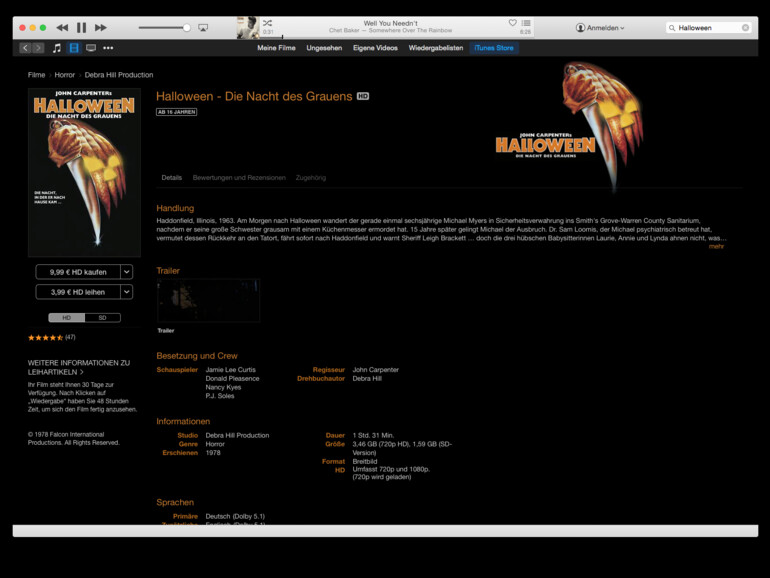Pause the current playback
This screenshot has height=578, width=770.
82,28
